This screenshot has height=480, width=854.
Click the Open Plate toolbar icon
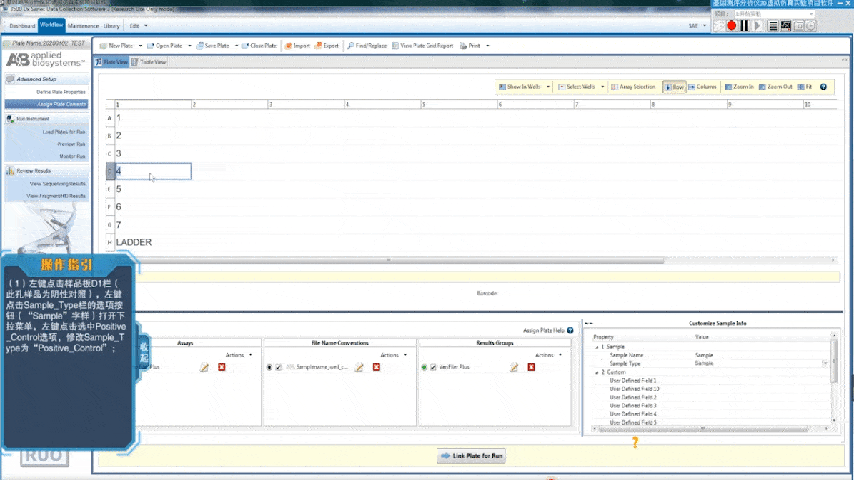151,46
